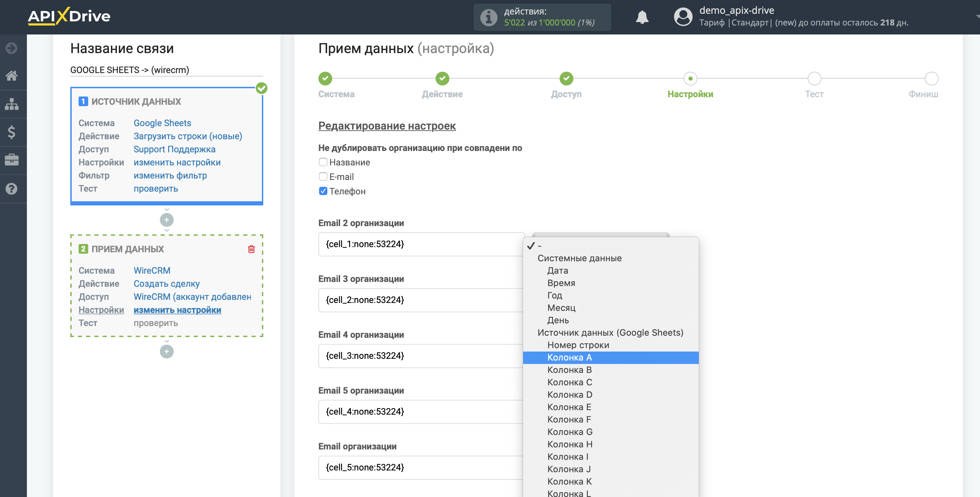Click the user profile avatar icon
Screen dimensions: 980x497
tap(683, 17)
